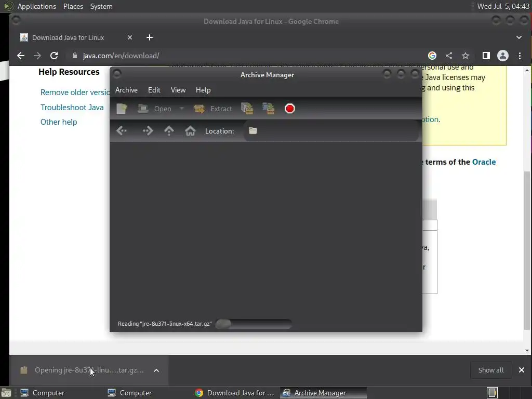
Task: Go up one level in the archive
Action: tap(169, 130)
